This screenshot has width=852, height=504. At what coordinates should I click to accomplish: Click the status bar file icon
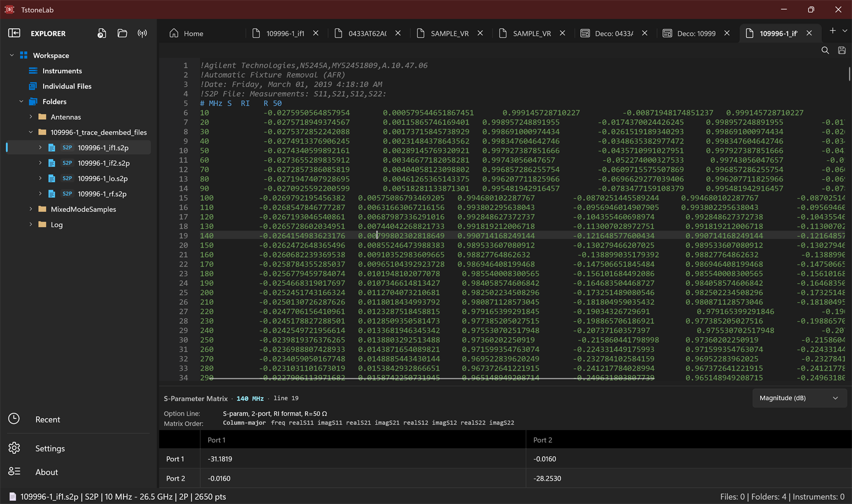pos(13,497)
